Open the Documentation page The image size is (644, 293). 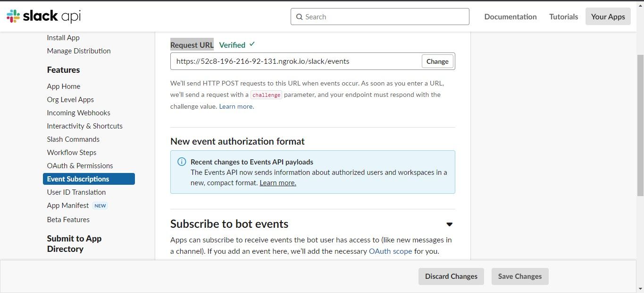tap(510, 17)
